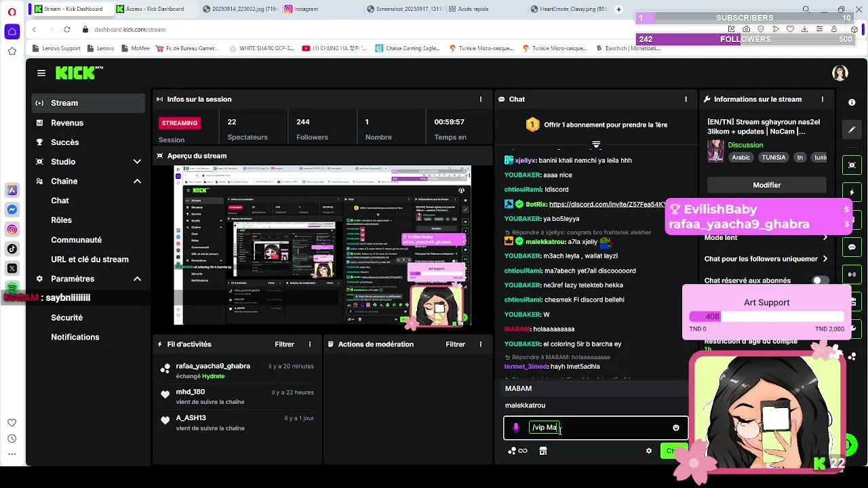Open the user profile avatar menu
Image resolution: width=868 pixels, height=488 pixels.
click(x=840, y=73)
